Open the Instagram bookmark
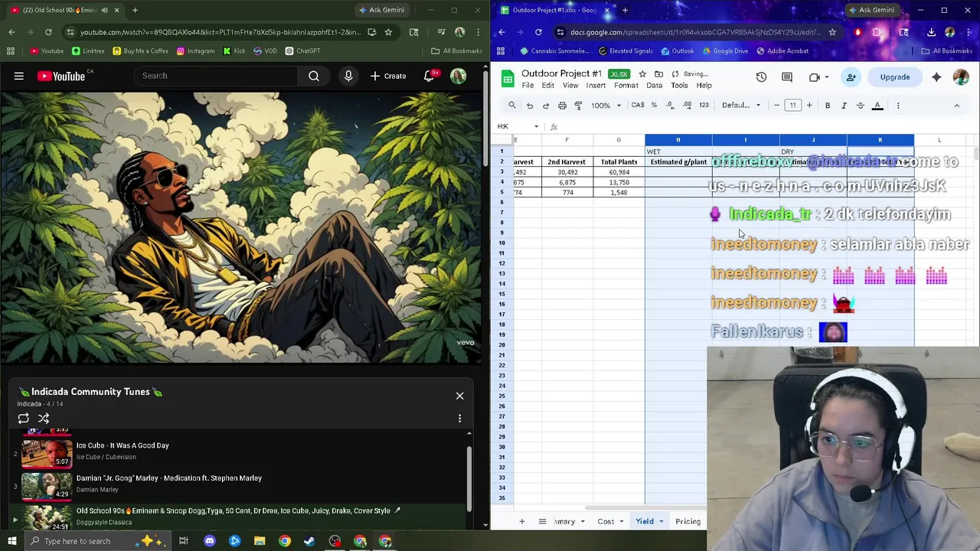This screenshot has width=980, height=551. click(x=195, y=51)
